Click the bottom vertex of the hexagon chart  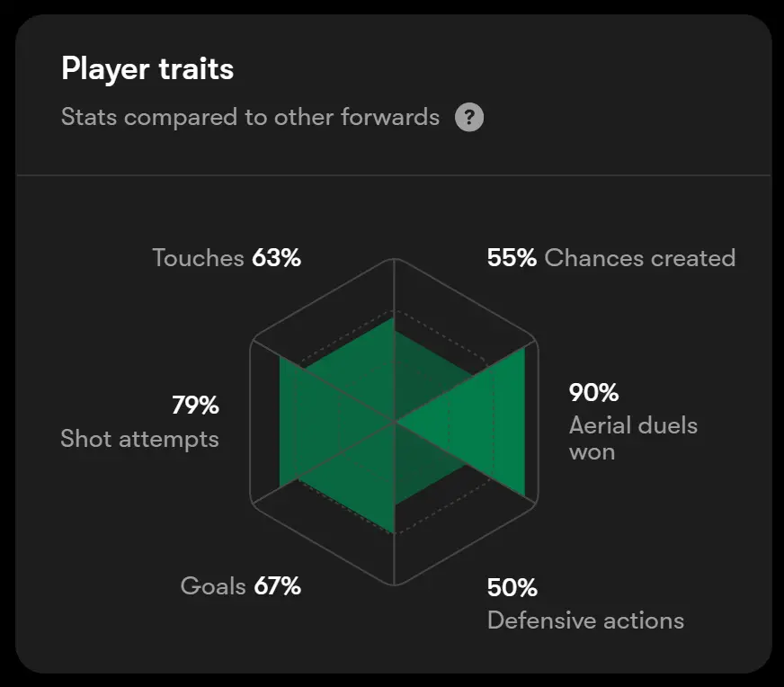pyautogui.click(x=395, y=584)
